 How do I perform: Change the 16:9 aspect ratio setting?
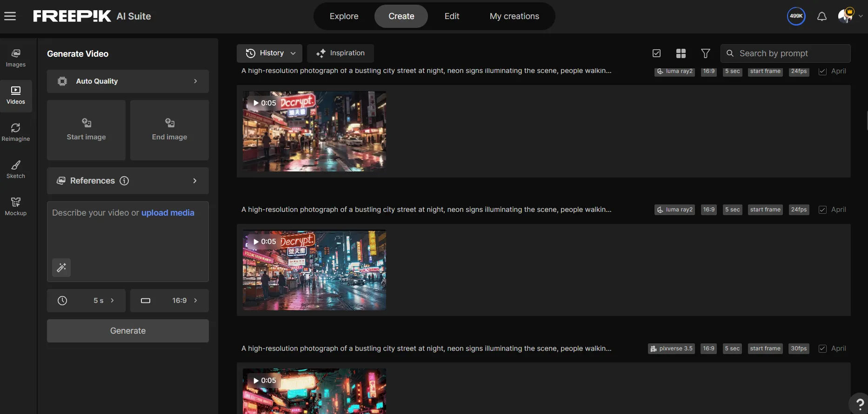(170, 301)
